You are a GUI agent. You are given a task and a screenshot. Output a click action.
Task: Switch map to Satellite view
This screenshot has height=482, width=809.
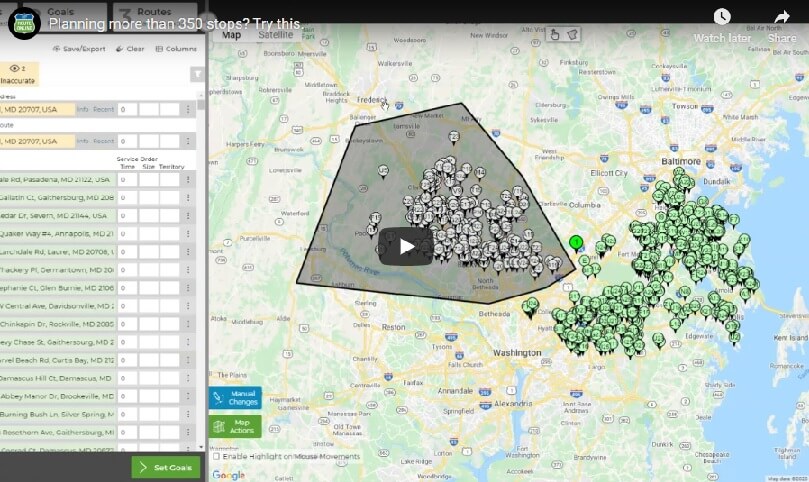(276, 35)
